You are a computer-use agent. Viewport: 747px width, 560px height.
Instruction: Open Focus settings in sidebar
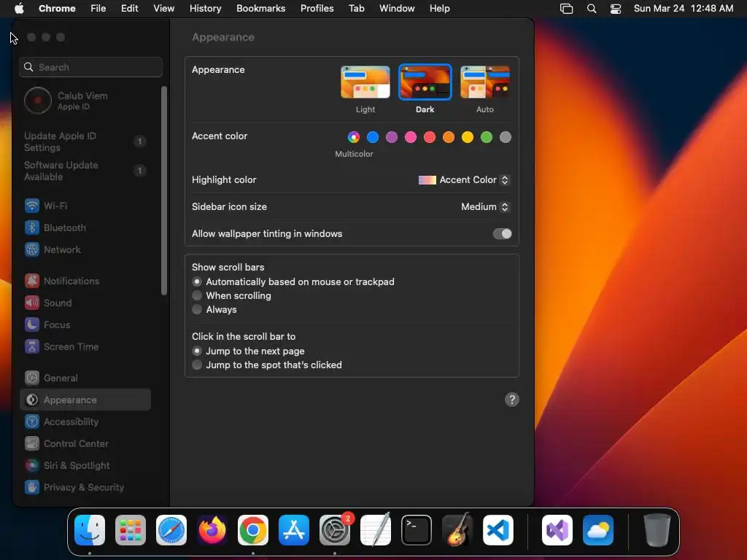coord(86,324)
